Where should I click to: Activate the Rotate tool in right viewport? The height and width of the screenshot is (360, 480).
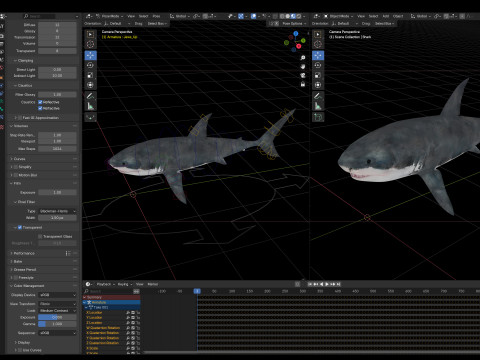coord(318,65)
